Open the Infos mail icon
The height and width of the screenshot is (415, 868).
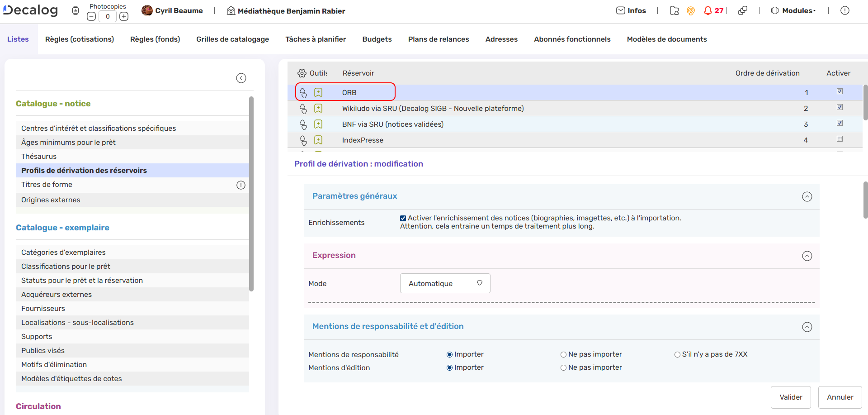(621, 10)
